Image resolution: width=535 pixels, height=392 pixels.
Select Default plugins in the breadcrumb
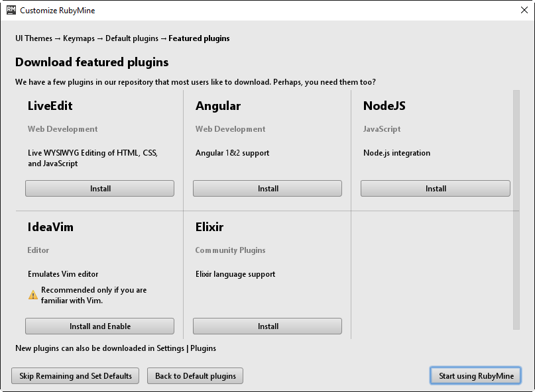coord(132,38)
